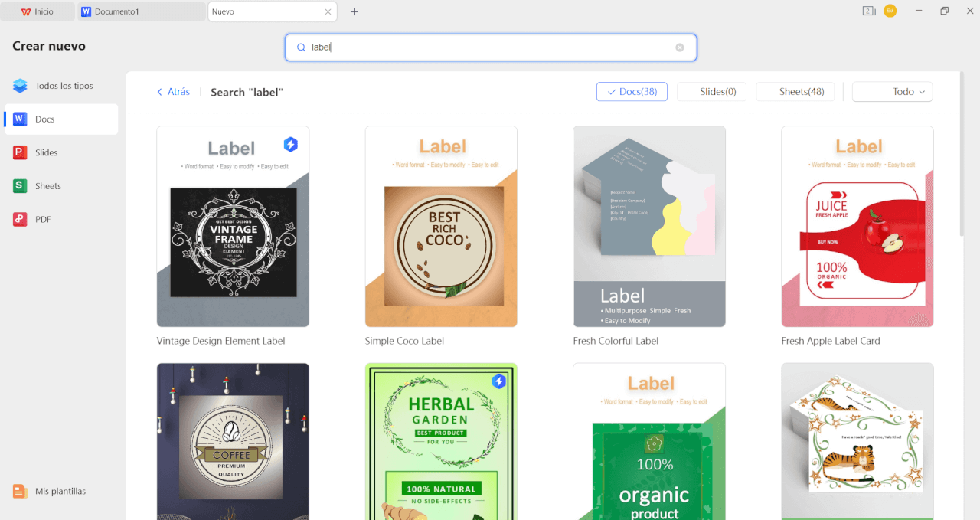
Task: Click the red Slides P icon
Action: coord(20,152)
